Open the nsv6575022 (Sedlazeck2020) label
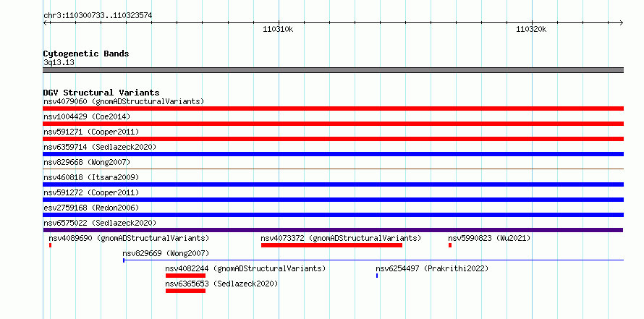 [100, 223]
